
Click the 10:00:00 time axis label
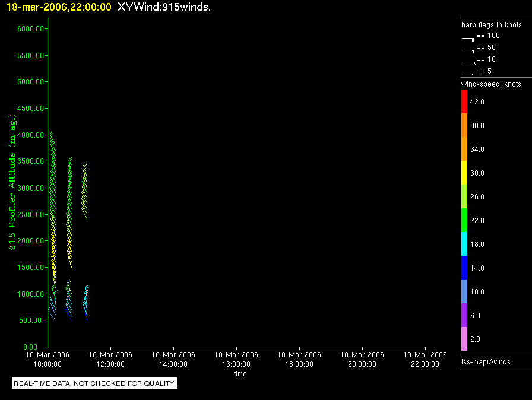coord(47,364)
